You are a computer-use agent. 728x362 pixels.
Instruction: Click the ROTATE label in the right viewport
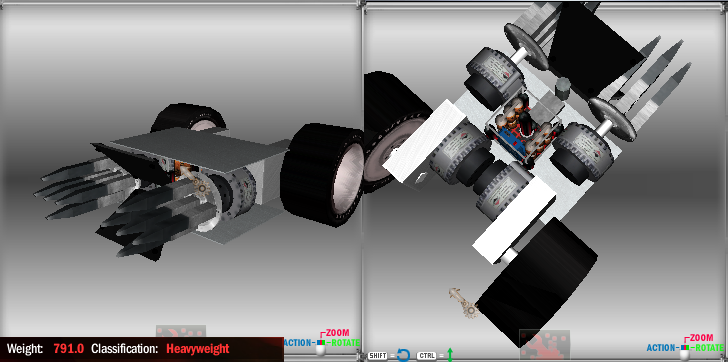tap(709, 348)
